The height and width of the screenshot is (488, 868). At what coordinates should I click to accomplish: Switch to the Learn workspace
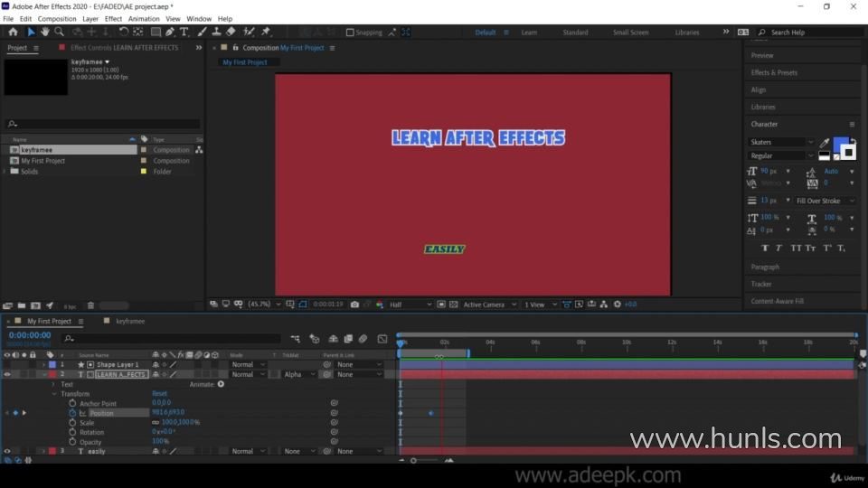click(529, 33)
